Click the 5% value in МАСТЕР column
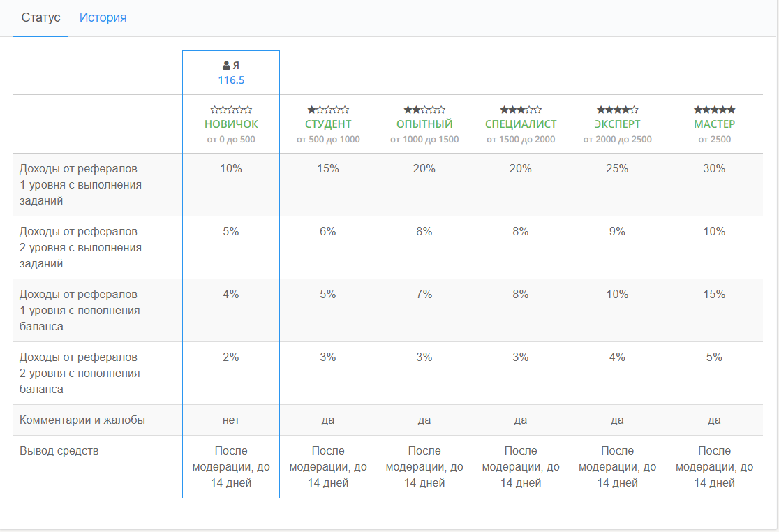The width and height of the screenshot is (779, 532). (x=714, y=357)
